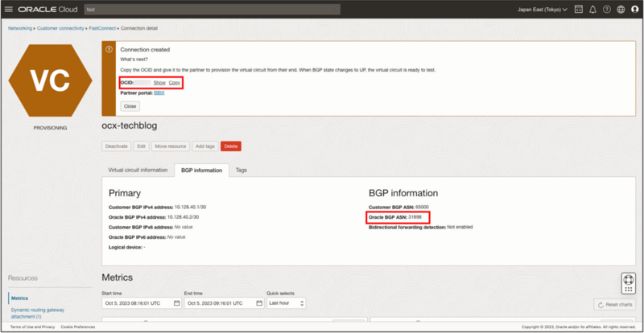Open the help question mark icon

pyautogui.click(x=607, y=10)
